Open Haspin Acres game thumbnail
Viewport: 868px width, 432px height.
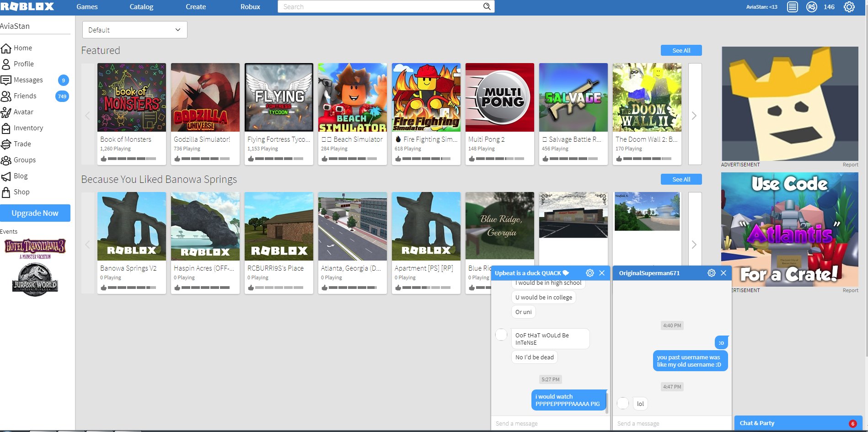coord(205,226)
